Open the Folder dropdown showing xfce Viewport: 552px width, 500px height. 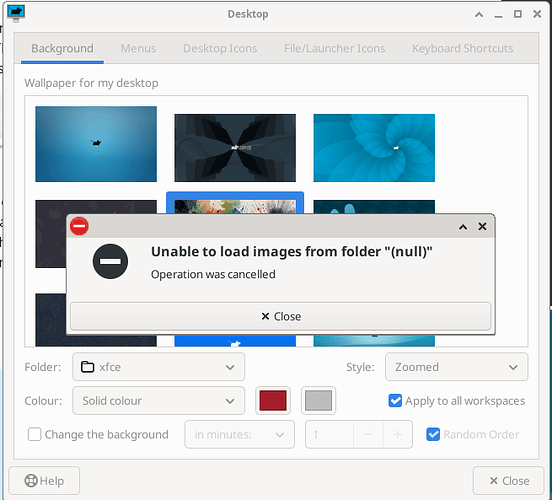pyautogui.click(x=158, y=367)
